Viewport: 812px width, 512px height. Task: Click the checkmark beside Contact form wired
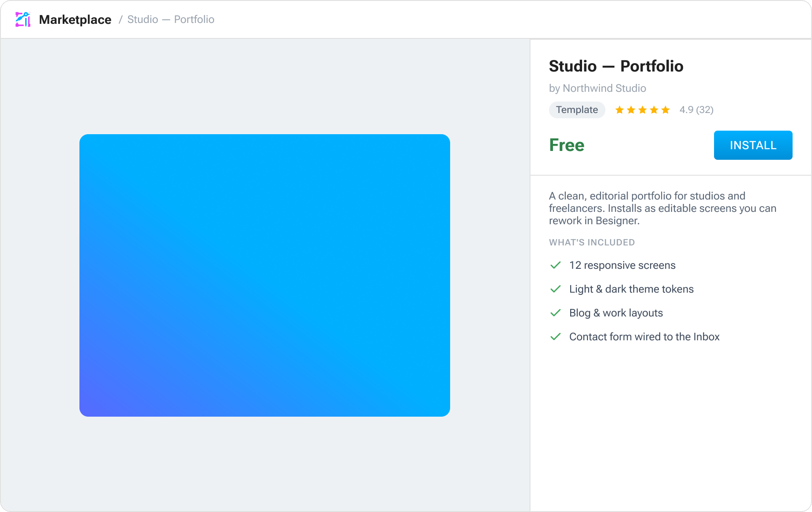556,336
